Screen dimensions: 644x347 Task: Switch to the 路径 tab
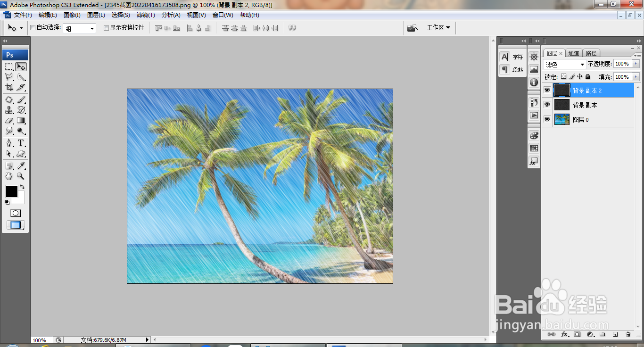(x=591, y=53)
